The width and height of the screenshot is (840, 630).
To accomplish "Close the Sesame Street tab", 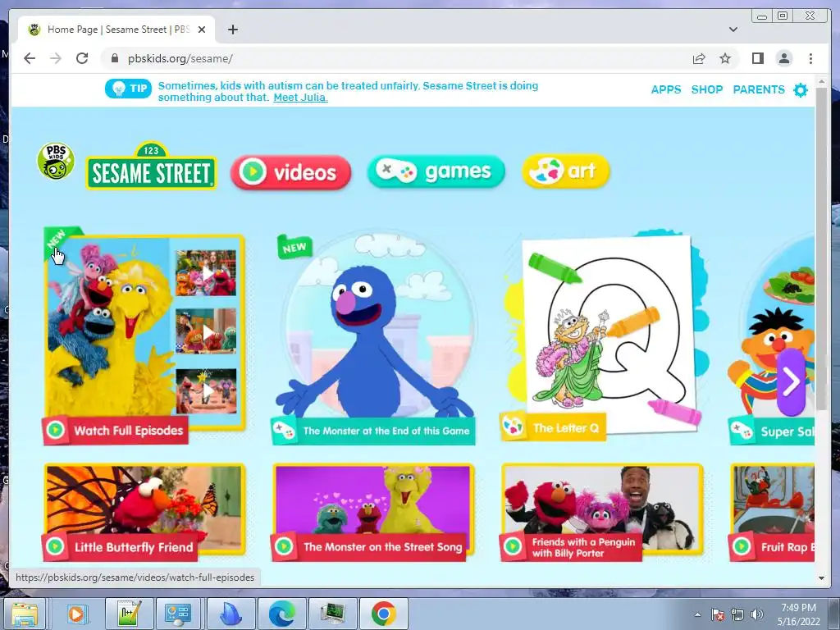I will (x=202, y=30).
